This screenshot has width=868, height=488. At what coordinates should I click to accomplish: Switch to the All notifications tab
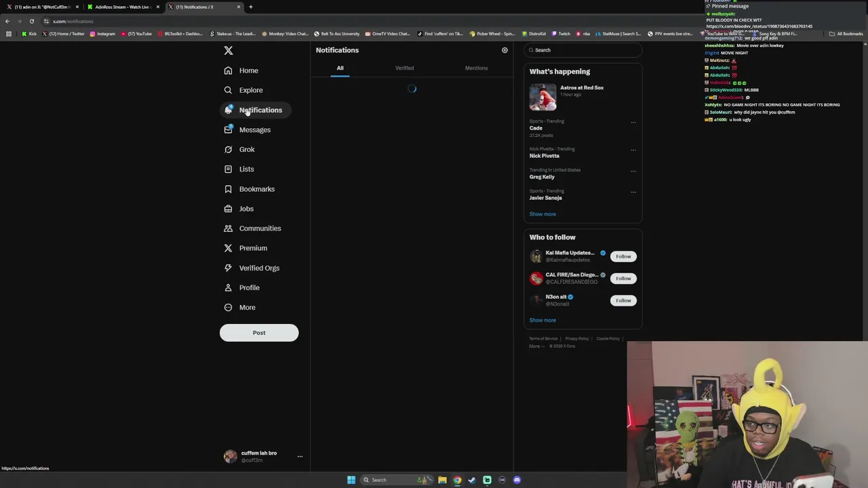340,68
